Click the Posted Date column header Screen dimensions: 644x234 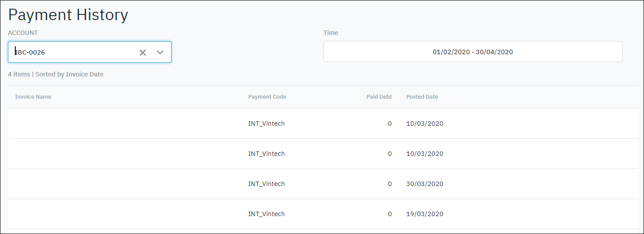click(x=422, y=97)
